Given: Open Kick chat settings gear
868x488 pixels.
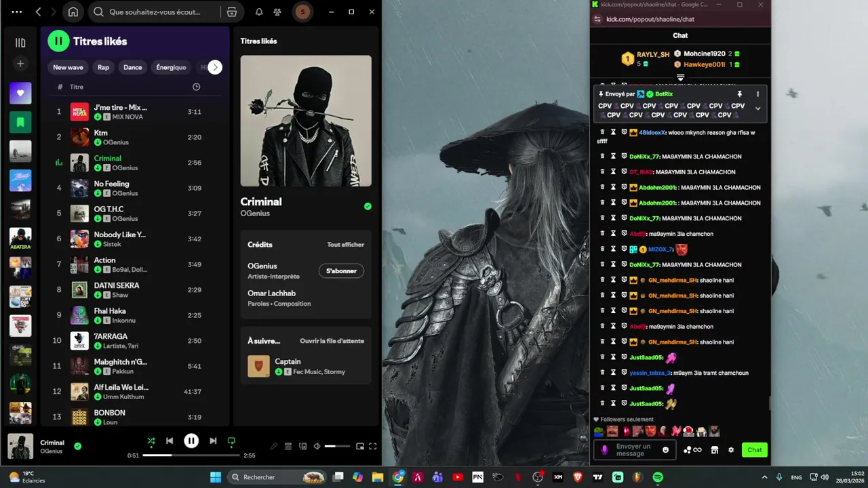Looking at the screenshot, I should coord(730,450).
